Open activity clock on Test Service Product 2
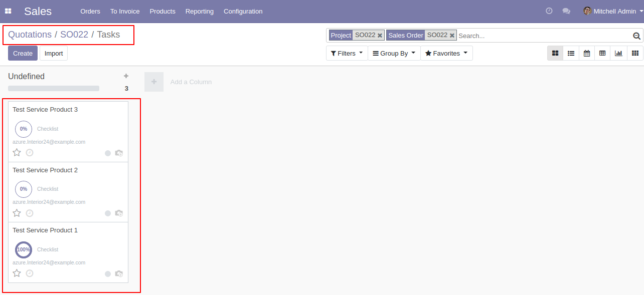The height and width of the screenshot is (295, 644). coord(30,213)
